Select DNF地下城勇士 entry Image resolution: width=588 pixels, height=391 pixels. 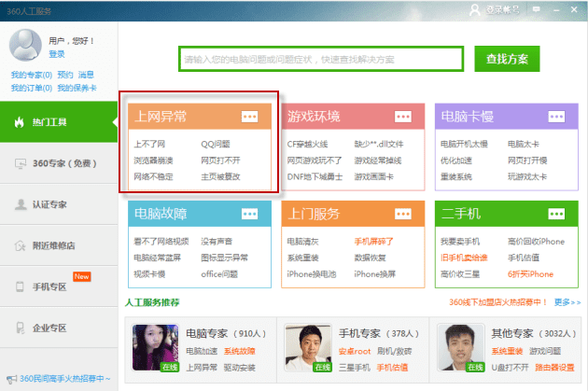pos(315,176)
